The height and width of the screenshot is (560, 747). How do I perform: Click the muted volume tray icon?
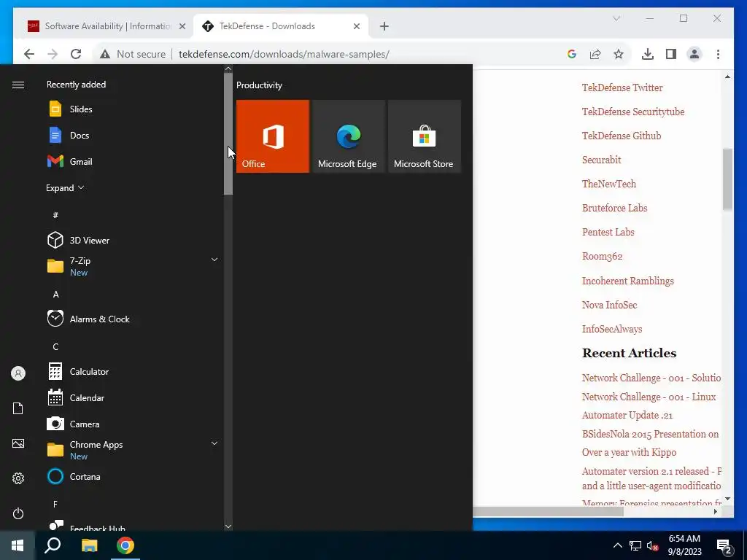[x=652, y=545]
